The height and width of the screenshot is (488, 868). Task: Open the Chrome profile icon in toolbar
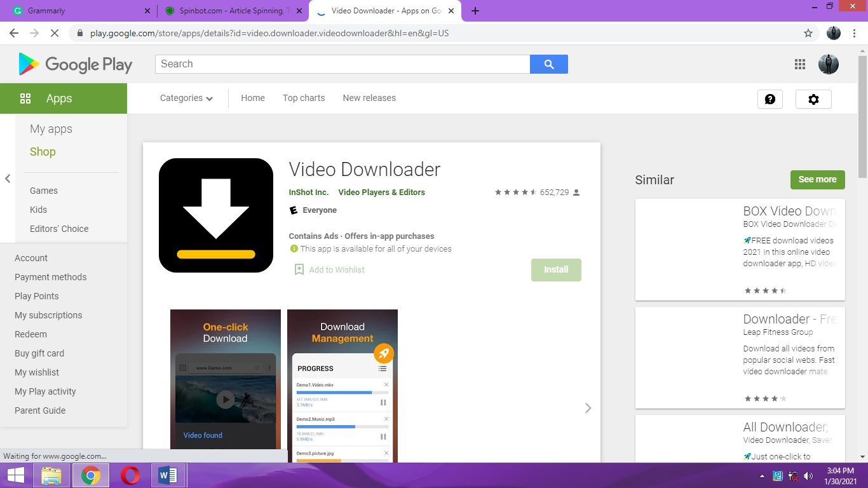point(834,33)
